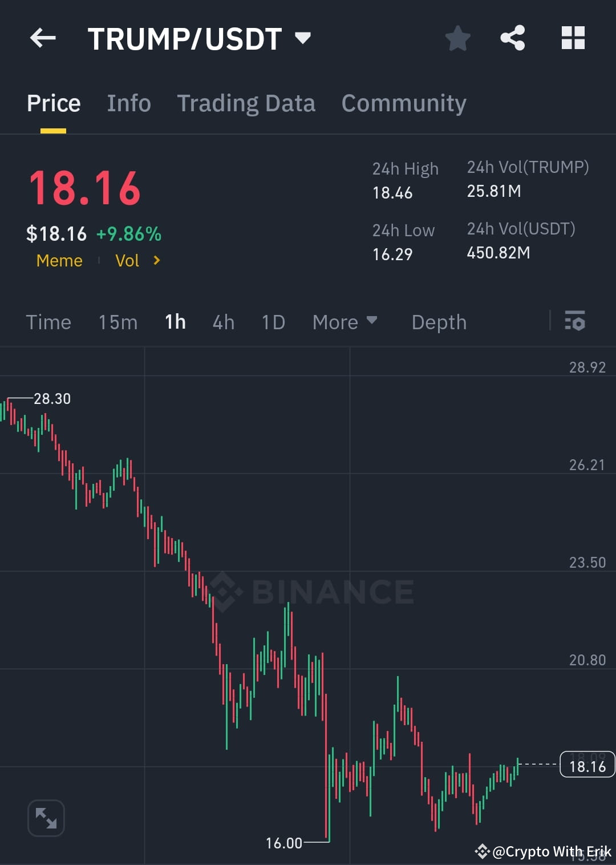The height and width of the screenshot is (865, 616).
Task: Open the Community tab
Action: (403, 103)
